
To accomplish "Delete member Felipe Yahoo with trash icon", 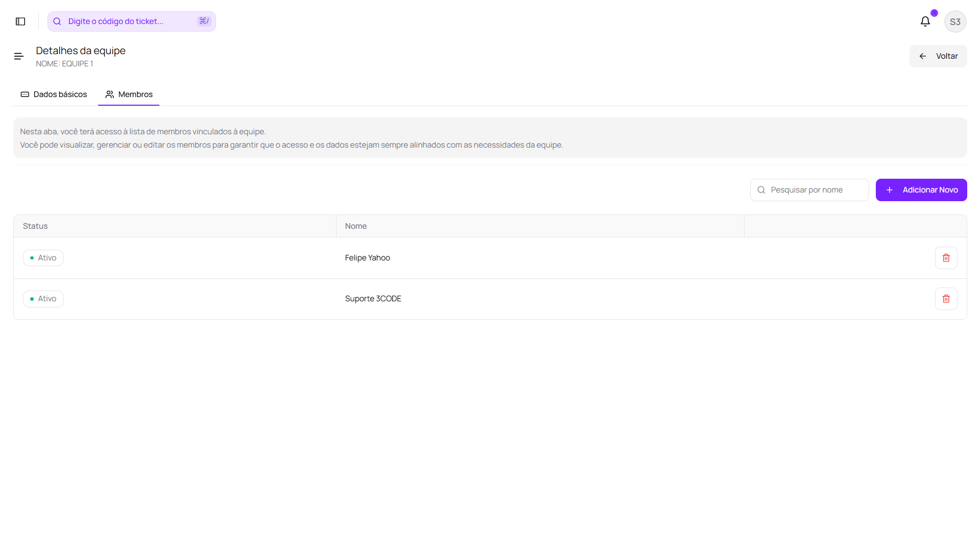I will click(946, 258).
